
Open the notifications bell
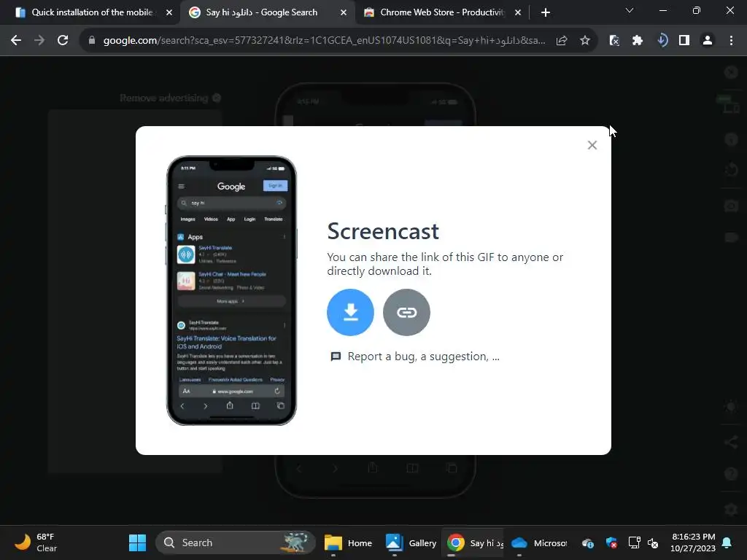727,542
